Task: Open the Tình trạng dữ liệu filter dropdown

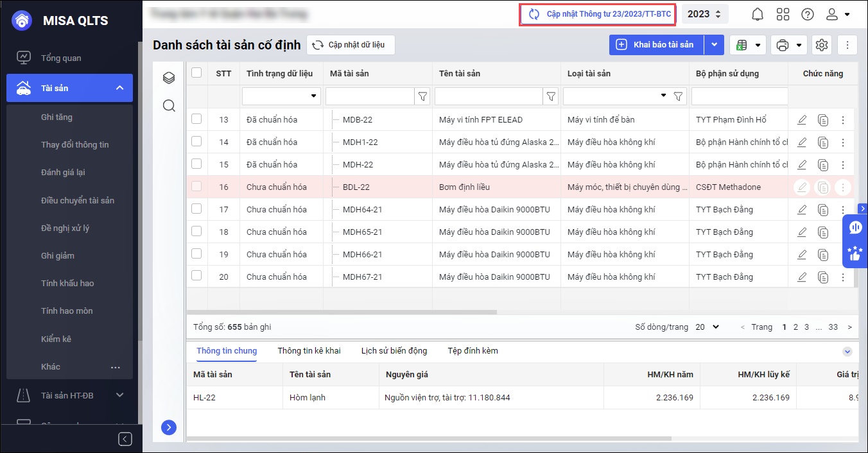Action: tap(281, 96)
